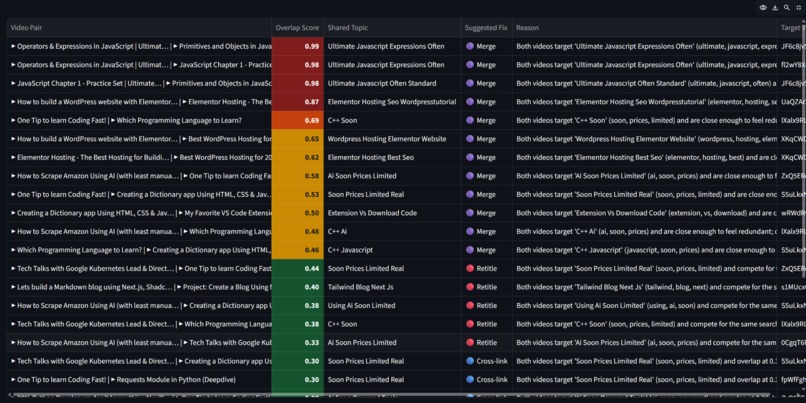
Task: Select 'Wordpress Hosting Elementor Website' topic cell
Action: (392, 139)
